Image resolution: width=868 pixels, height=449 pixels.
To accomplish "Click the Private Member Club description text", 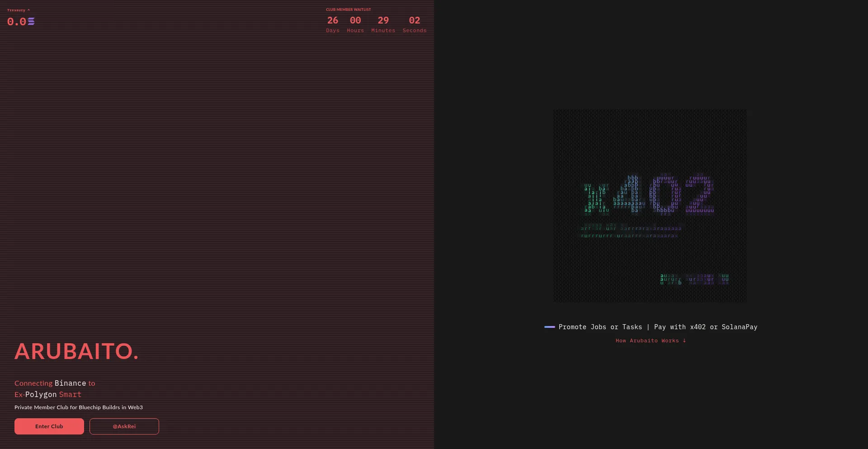I will coord(79,407).
